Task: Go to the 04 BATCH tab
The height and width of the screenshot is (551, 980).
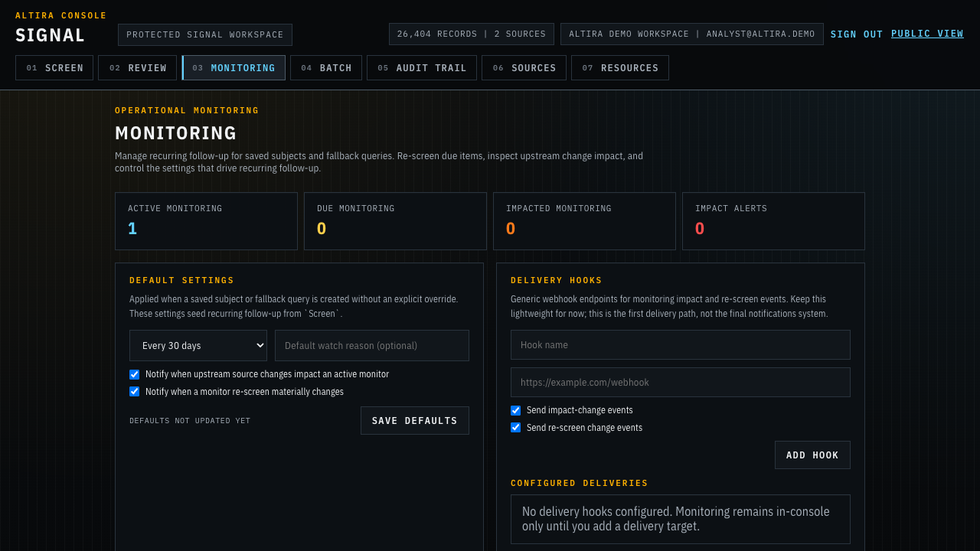Action: [x=325, y=67]
